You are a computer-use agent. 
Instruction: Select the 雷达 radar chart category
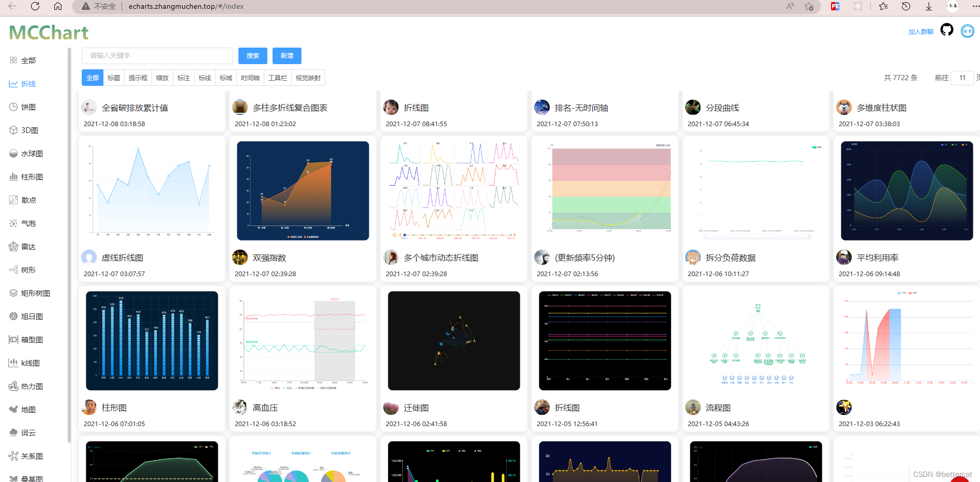click(x=29, y=246)
